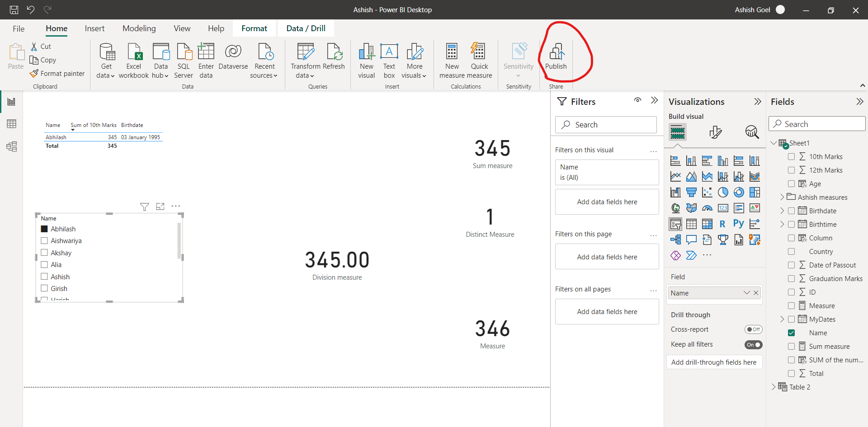Select the Matrix visual icon
Image resolution: width=868 pixels, height=427 pixels.
click(708, 224)
